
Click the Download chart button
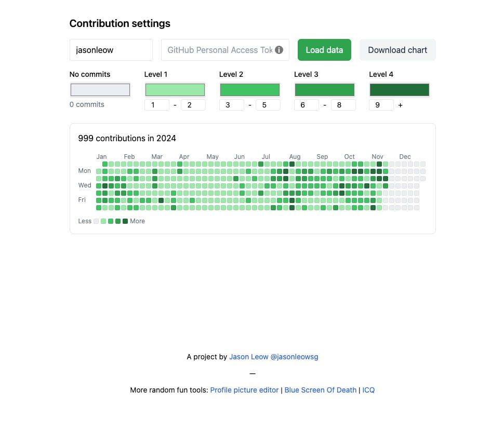(397, 50)
